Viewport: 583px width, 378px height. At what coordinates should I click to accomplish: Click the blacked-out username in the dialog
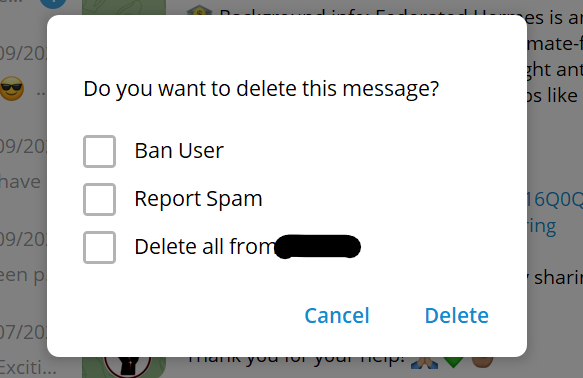pyautogui.click(x=318, y=246)
